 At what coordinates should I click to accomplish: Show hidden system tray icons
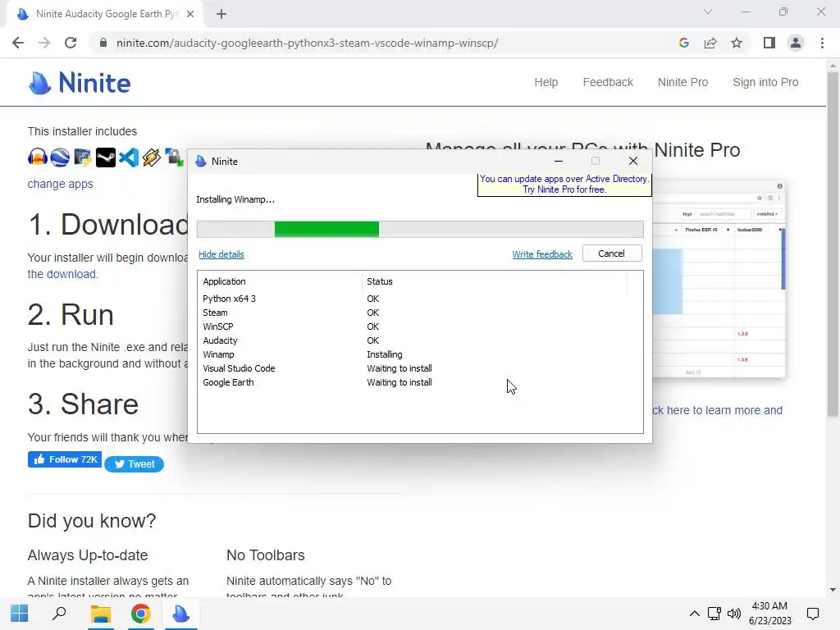coord(694,614)
